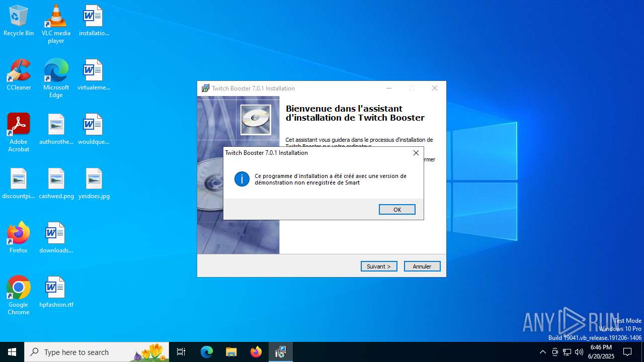Open the Recycle Bin desktop icon
This screenshot has width=644, height=362.
(x=19, y=21)
